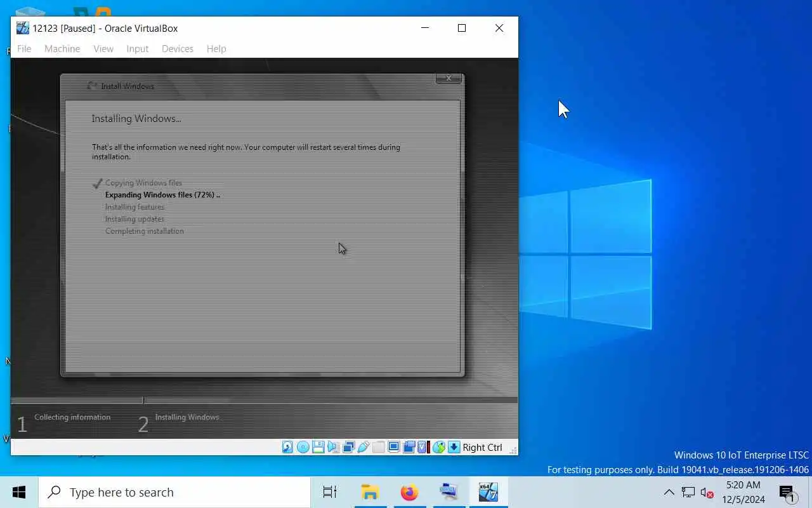
Task: Open the View menu
Action: point(103,48)
